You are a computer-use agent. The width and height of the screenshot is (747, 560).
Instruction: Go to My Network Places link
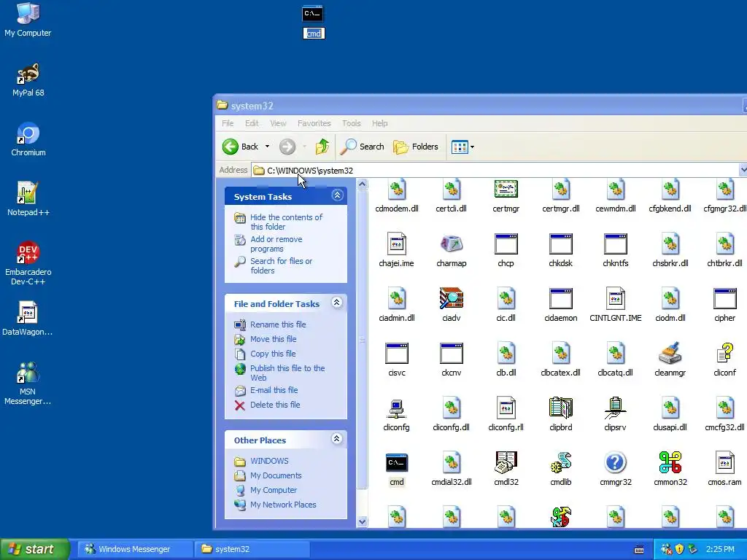point(283,505)
